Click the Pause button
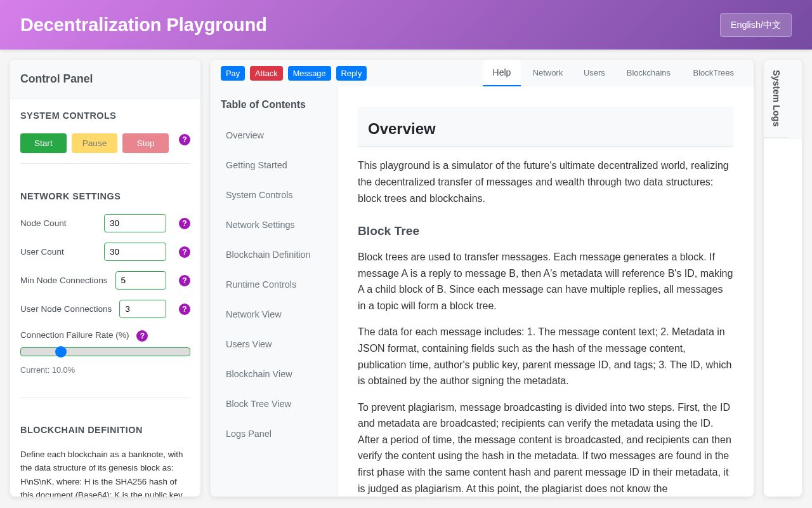 95,143
